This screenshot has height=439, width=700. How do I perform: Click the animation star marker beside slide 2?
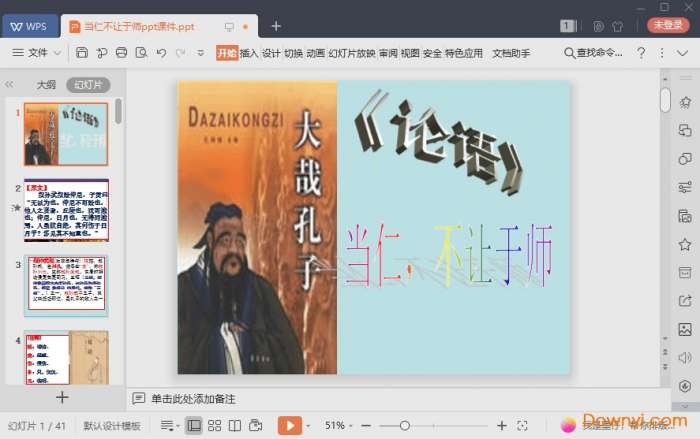coord(17,208)
